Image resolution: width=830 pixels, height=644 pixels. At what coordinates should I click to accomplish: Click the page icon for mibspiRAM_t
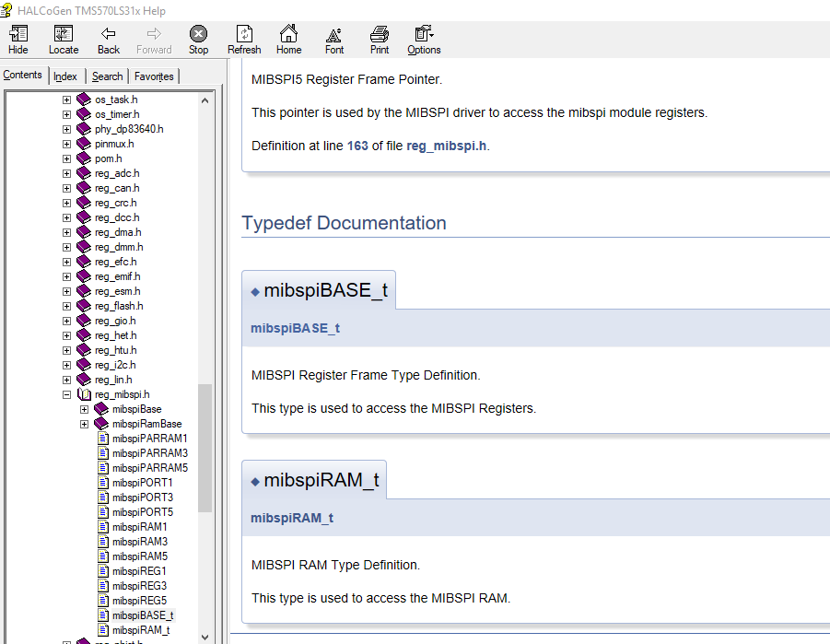[104, 630]
